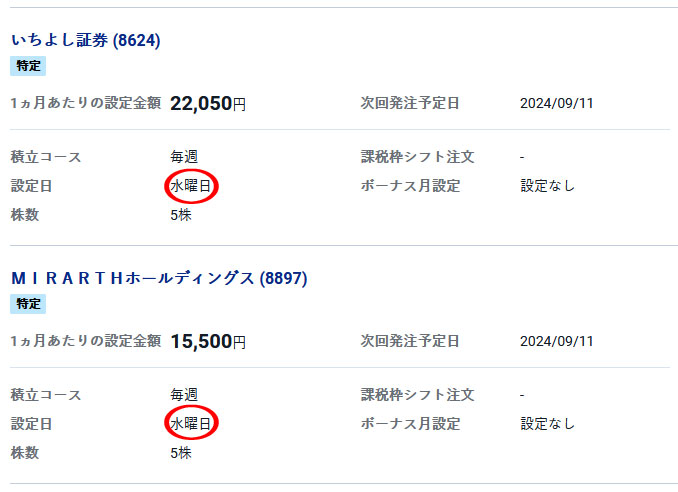Click 積立コース label in second section
The height and width of the screenshot is (492, 678).
point(46,395)
